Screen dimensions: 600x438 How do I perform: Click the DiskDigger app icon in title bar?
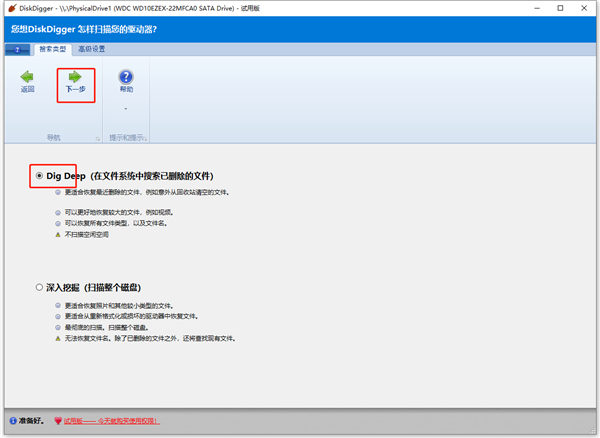(x=12, y=8)
